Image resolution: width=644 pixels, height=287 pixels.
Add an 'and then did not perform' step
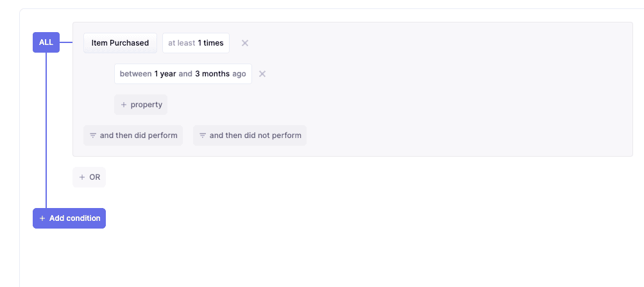pos(255,135)
